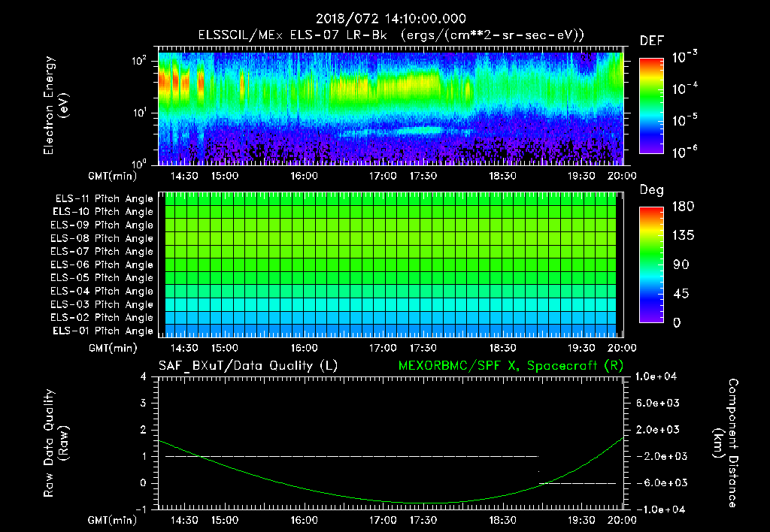This screenshot has height=532, width=770.
Task: Click GMT(min) label under the pitch angle panel
Action: 113,349
